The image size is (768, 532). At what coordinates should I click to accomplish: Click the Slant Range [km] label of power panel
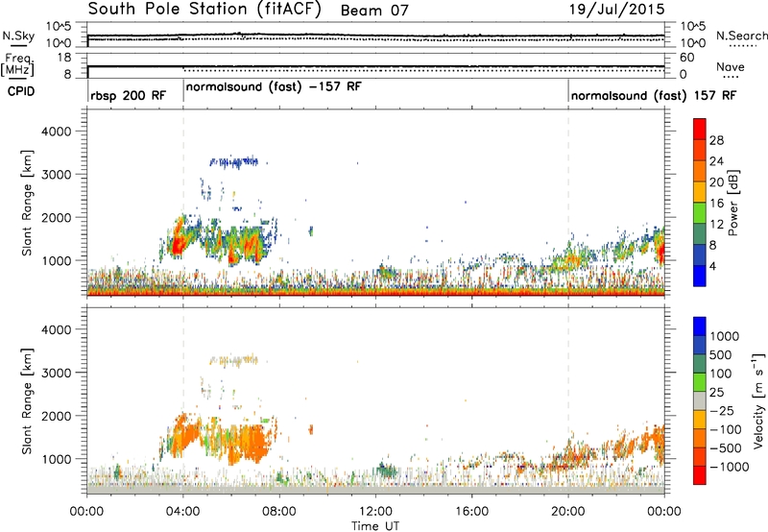pos(27,203)
